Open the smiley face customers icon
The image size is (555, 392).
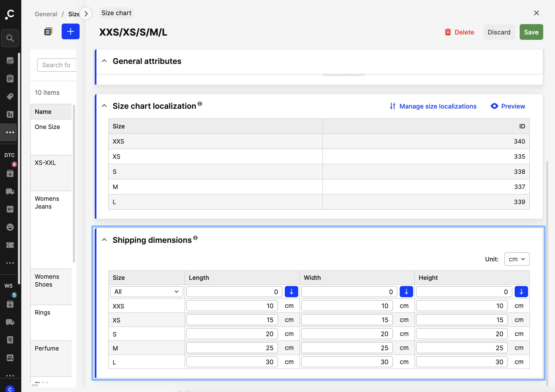point(10,227)
